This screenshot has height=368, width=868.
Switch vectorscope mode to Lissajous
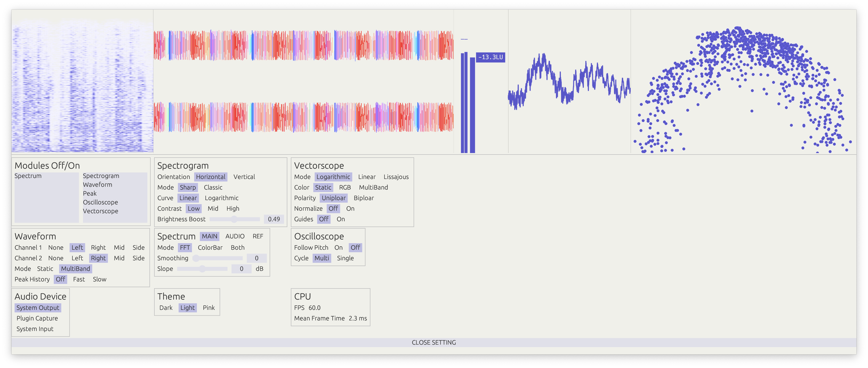(x=396, y=177)
